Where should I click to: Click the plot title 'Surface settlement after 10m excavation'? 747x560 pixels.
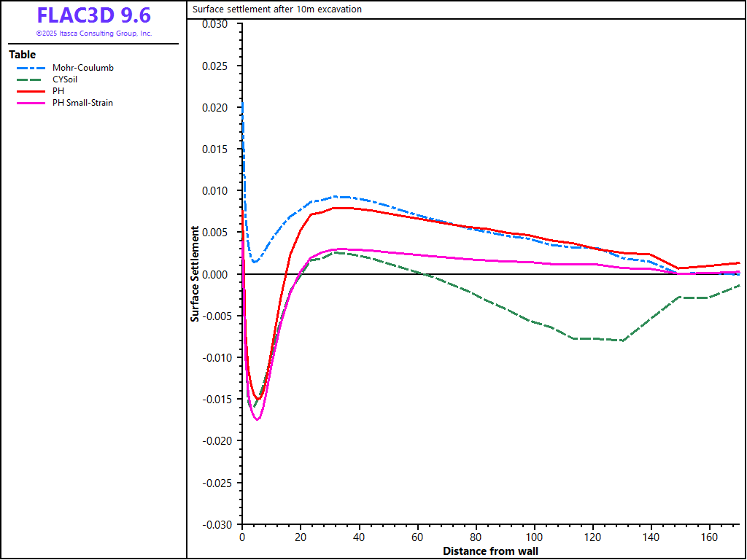coord(276,9)
